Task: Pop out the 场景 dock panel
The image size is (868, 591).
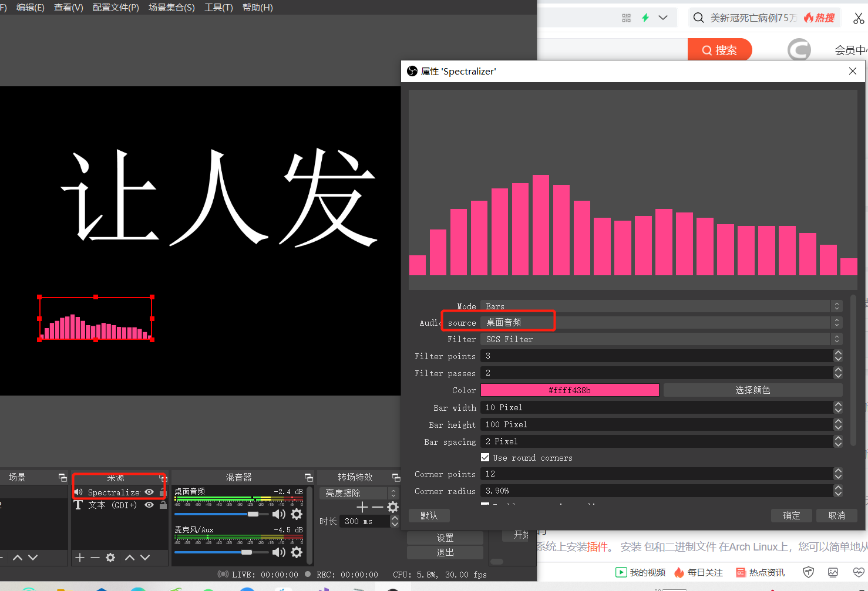Action: pyautogui.click(x=62, y=478)
